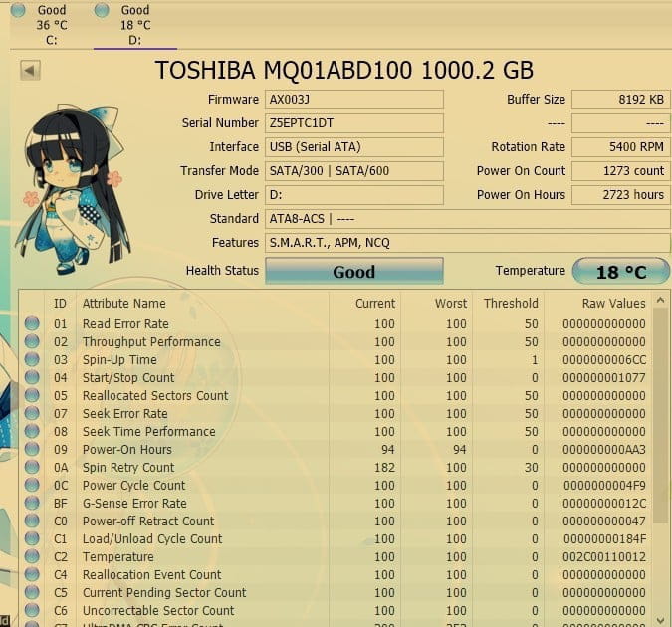Image resolution: width=672 pixels, height=627 pixels.
Task: Click status icon for Load/Unload Cycle Count
Action: [x=32, y=538]
